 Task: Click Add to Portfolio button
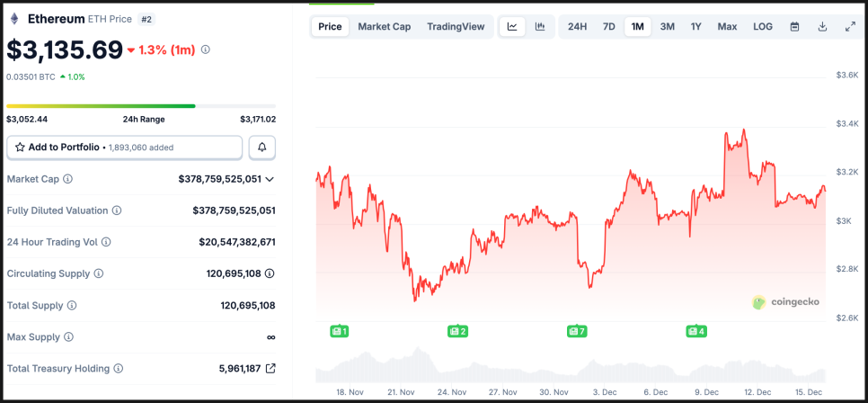pyautogui.click(x=124, y=147)
